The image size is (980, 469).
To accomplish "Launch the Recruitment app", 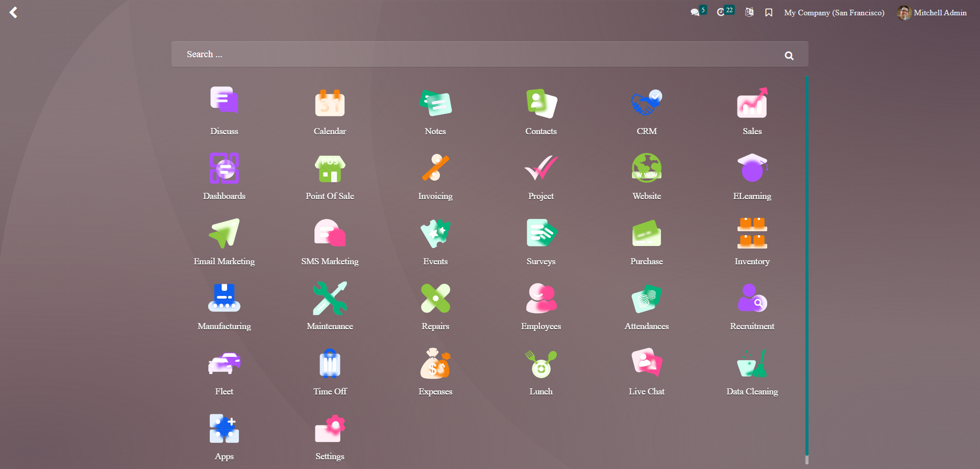I will (x=752, y=306).
